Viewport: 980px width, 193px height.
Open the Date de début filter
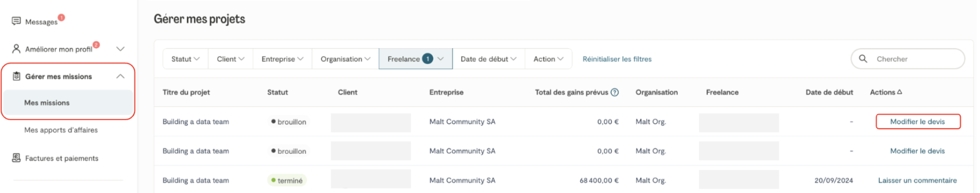coord(488,59)
